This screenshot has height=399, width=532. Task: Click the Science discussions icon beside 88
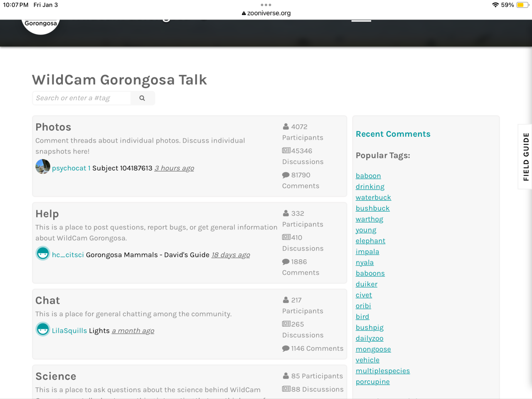(286, 389)
